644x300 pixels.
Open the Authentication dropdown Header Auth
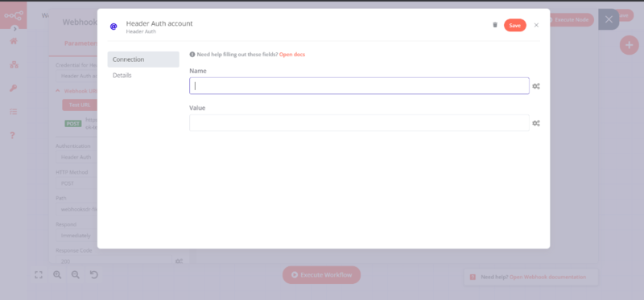click(x=76, y=157)
